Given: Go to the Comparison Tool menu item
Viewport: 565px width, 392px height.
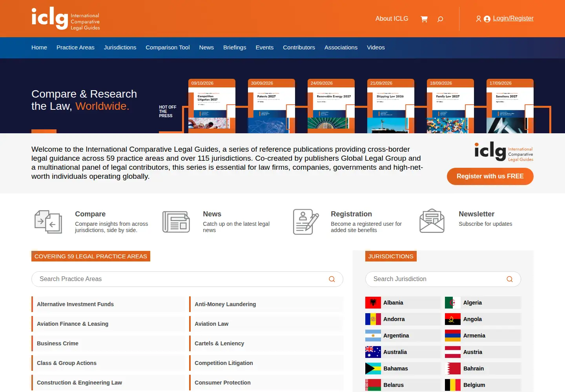Looking at the screenshot, I should [168, 47].
